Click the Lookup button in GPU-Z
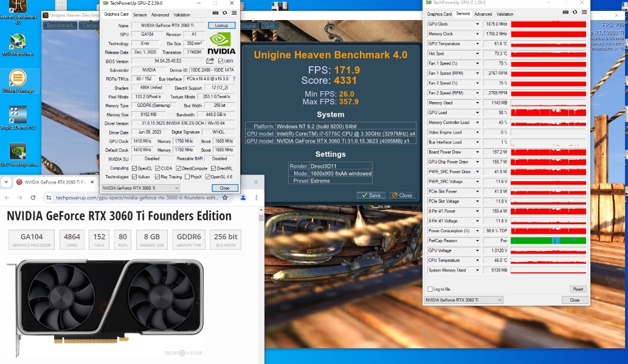Screen dimensions: 628x364 pos(221,26)
